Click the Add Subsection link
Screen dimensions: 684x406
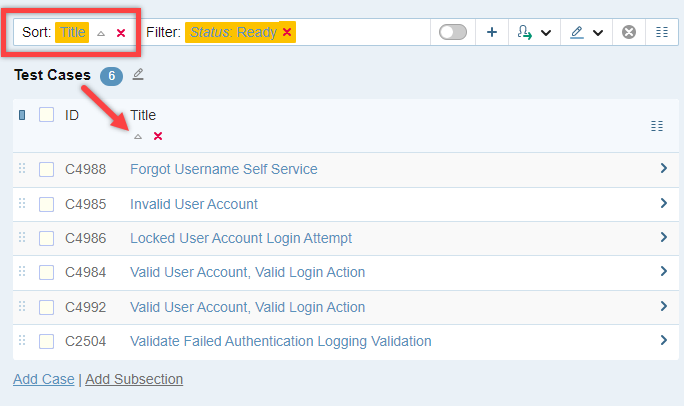pyautogui.click(x=134, y=379)
